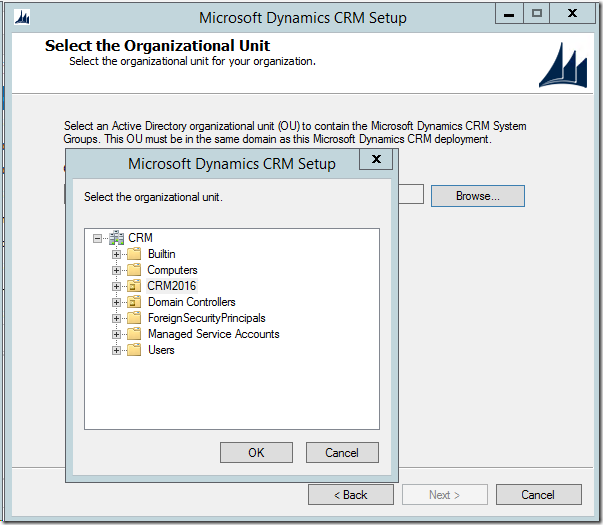This screenshot has height=525, width=603.
Task: Close the main Setup window
Action: [573, 14]
